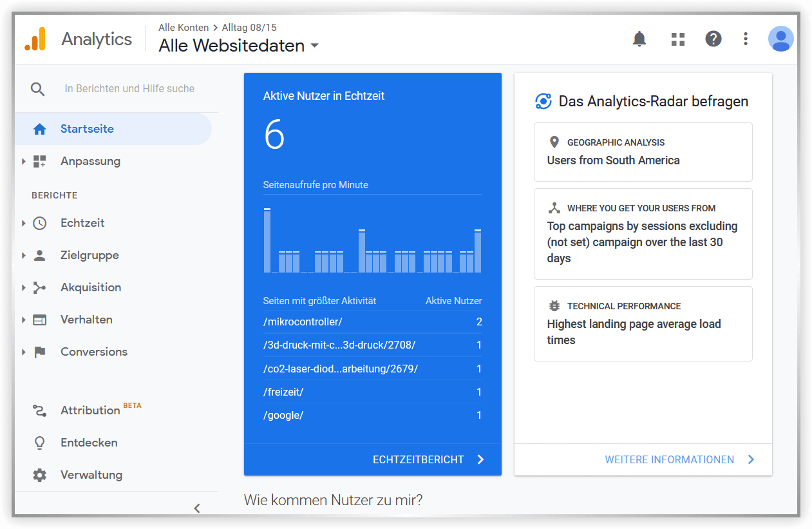
Task: Open the user account avatar
Action: (x=780, y=39)
